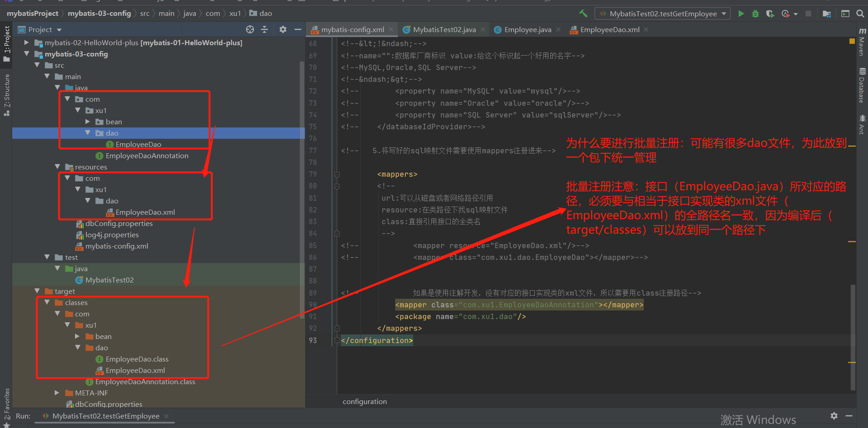Collapse the mybatis-03-config module
Screen dimensions: 868x428
point(27,54)
